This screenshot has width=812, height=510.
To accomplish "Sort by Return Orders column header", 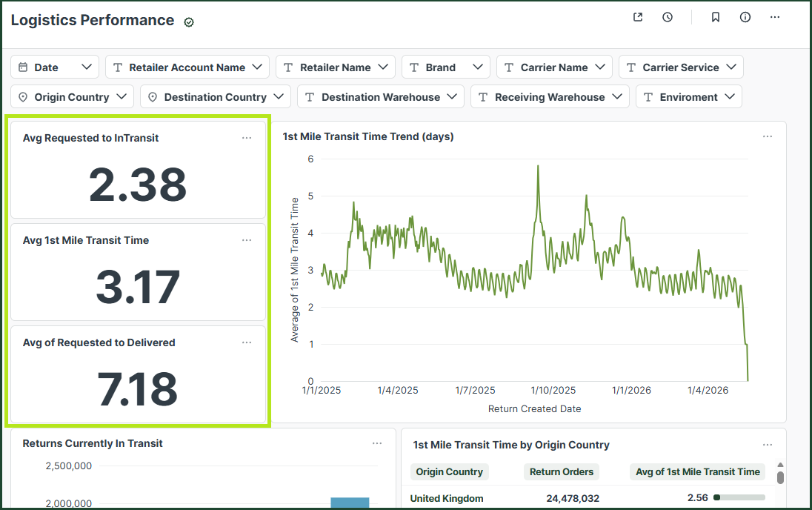I will point(562,471).
